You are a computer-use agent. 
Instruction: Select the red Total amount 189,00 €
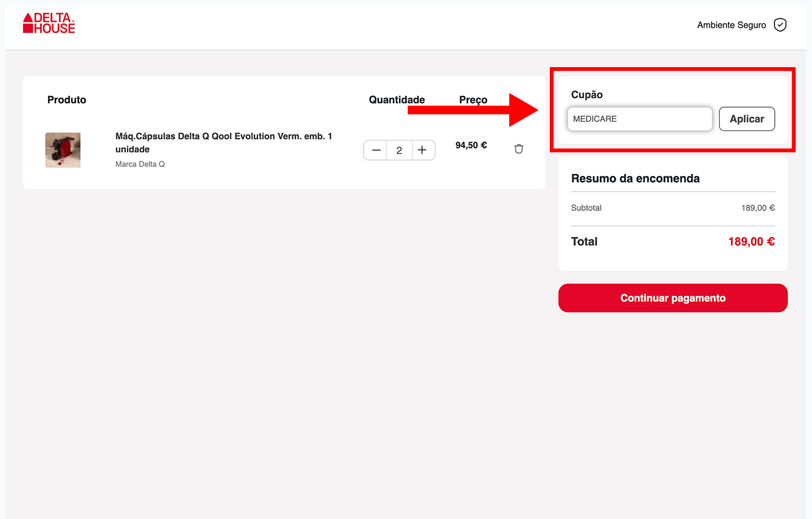point(751,241)
